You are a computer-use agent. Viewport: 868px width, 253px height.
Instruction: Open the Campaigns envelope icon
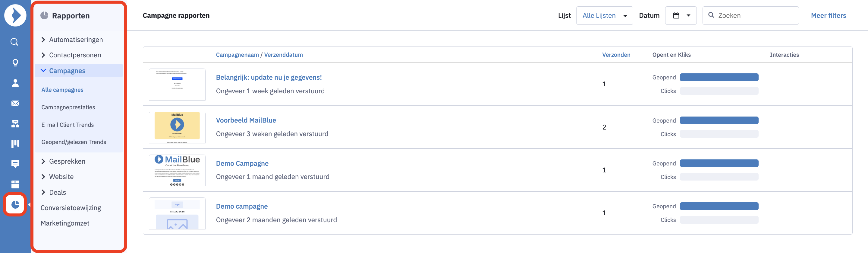[15, 103]
